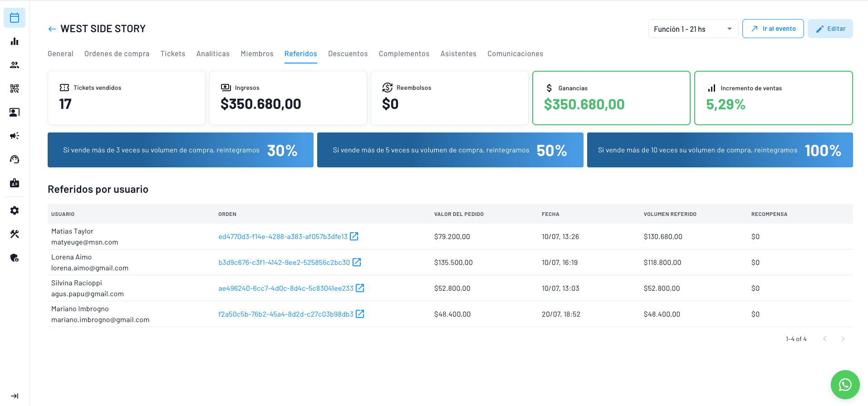Click the ORDEN column header
Screen dimensions: 868x406
coord(227,214)
